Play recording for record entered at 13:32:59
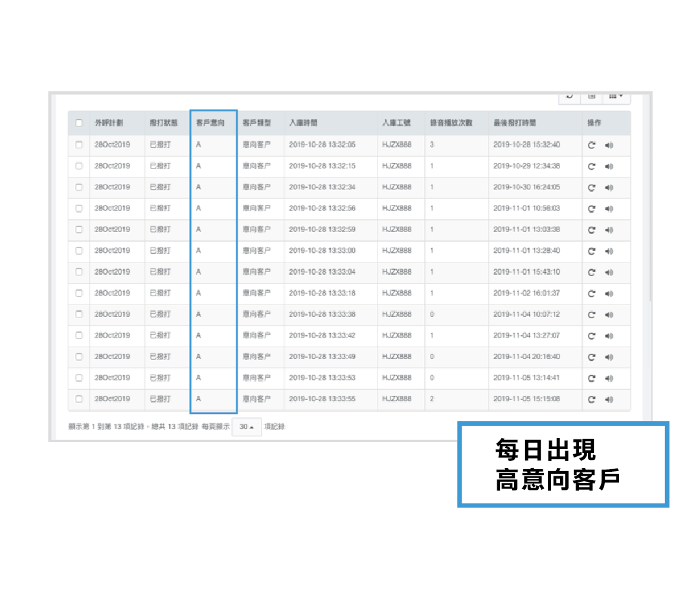The width and height of the screenshot is (700, 604). tap(609, 230)
